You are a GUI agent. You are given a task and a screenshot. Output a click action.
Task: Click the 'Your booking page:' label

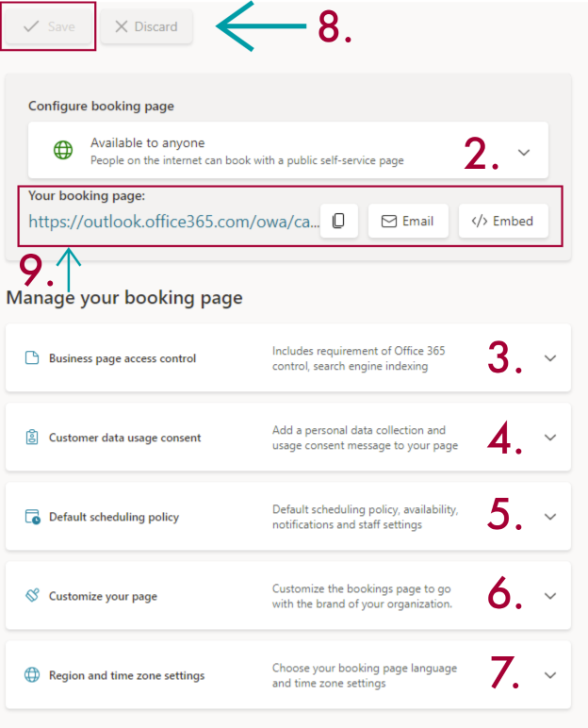pyautogui.click(x=87, y=196)
